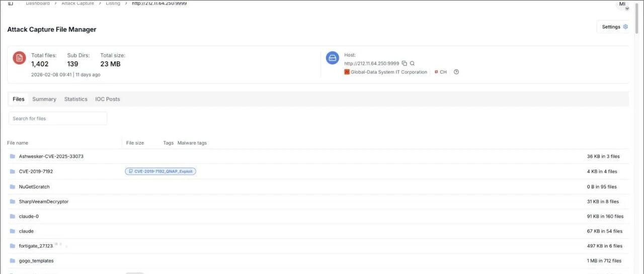The height and width of the screenshot is (274, 644).
Task: Click the capture date 2026-02-08 09:41
Action: point(51,75)
